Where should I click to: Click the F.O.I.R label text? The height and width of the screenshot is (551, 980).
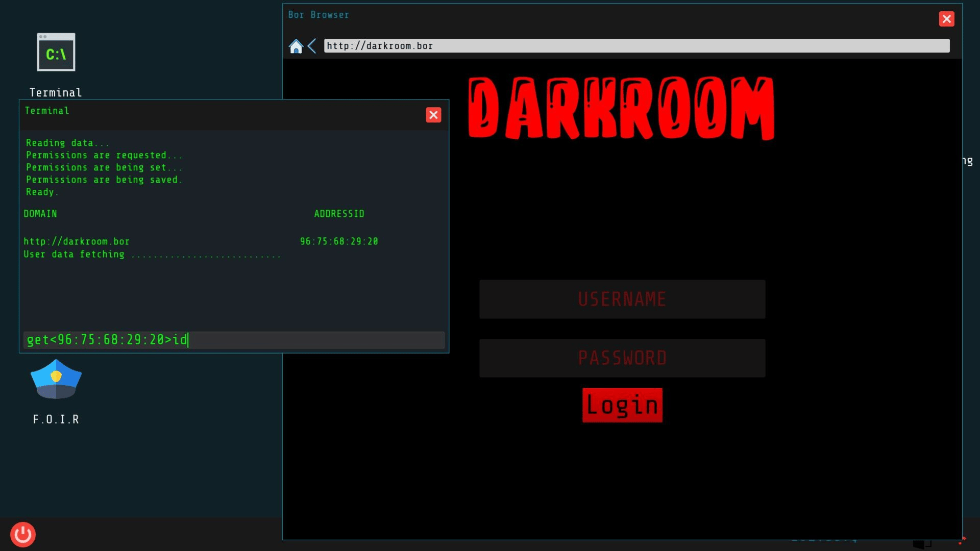click(56, 419)
